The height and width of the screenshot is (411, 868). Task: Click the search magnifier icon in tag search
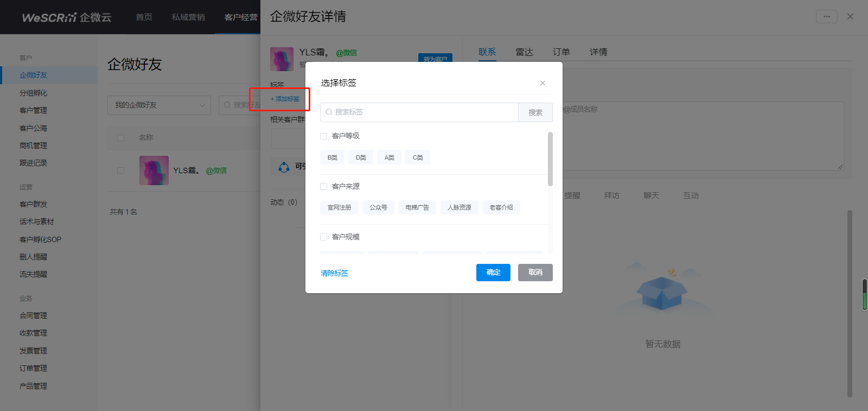point(329,112)
